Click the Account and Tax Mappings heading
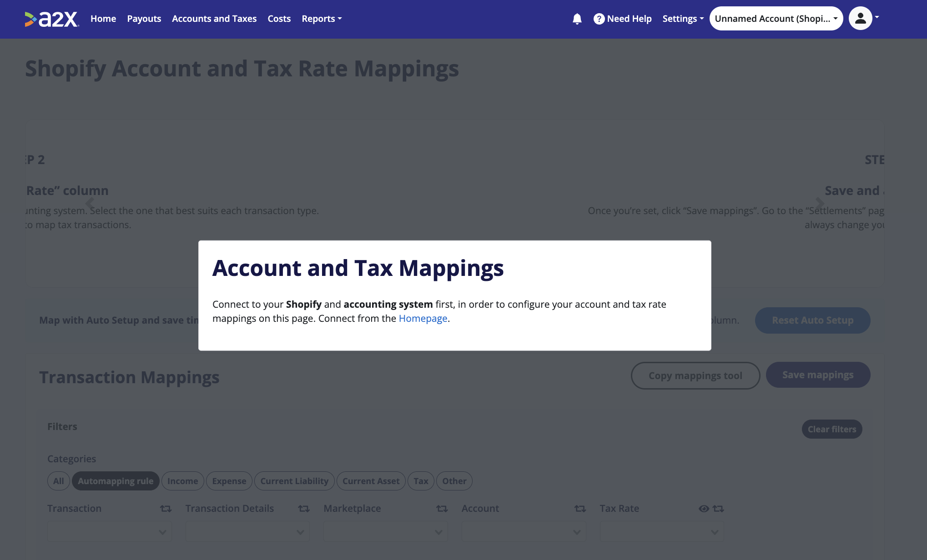 (x=358, y=268)
